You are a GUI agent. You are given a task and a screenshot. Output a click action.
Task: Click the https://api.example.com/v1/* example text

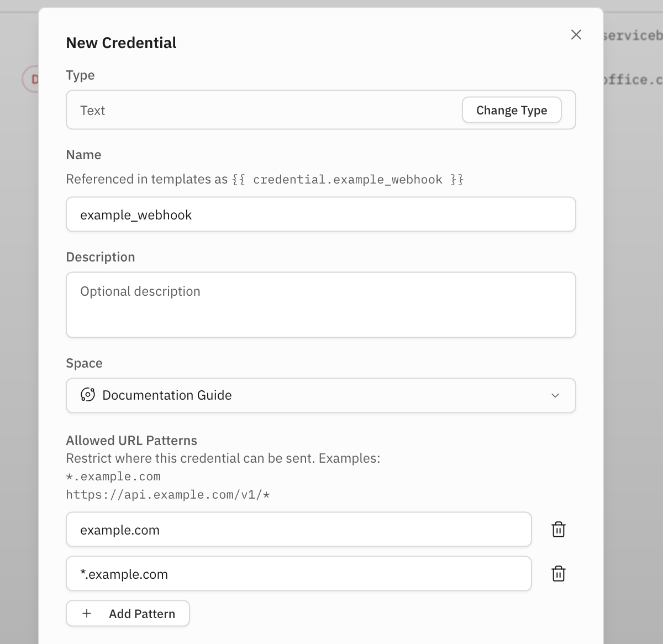pos(168,494)
